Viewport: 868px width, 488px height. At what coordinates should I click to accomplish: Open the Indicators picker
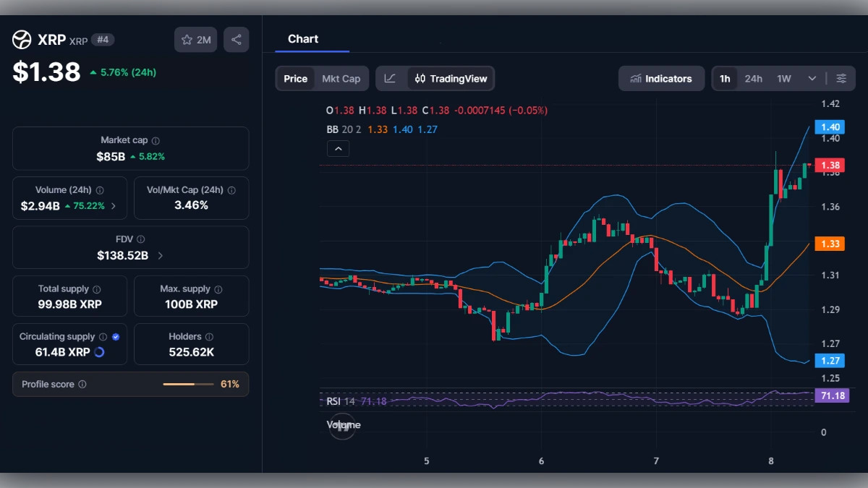coord(660,78)
